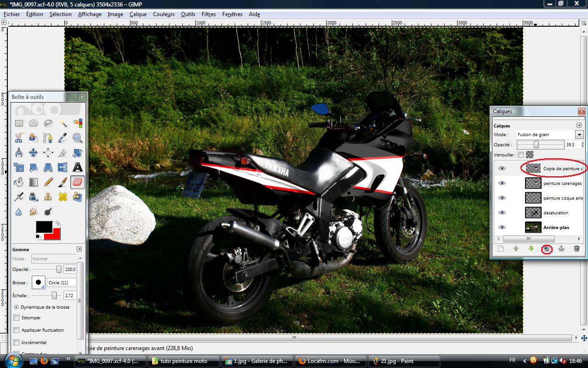The image size is (588, 368).
Task: Select the Alignment tool
Action: click(48, 153)
